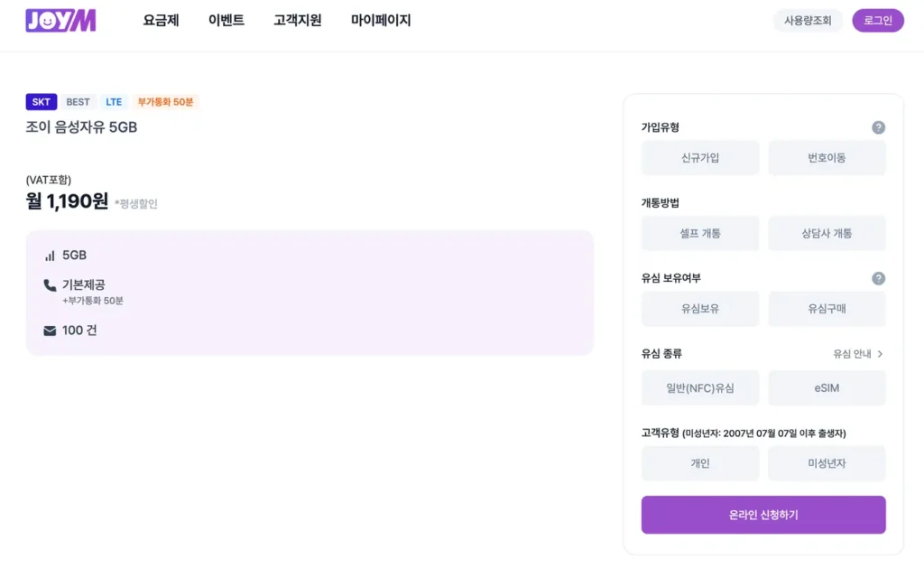Open the 이벤트 menu
924x568 pixels.
pyautogui.click(x=226, y=20)
